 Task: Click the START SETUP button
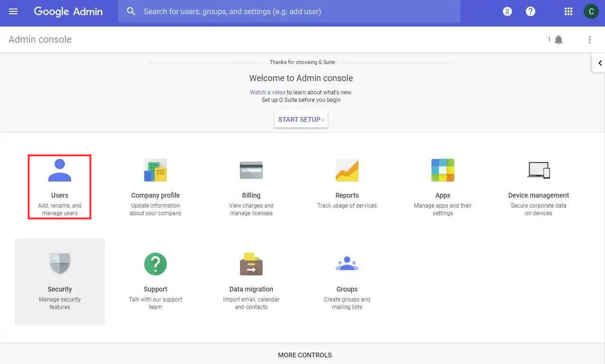(x=301, y=119)
